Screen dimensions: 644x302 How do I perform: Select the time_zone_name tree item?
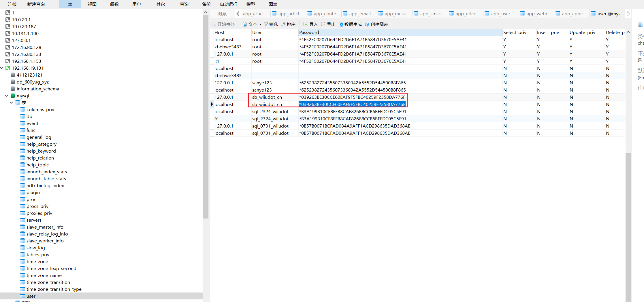pos(44,275)
